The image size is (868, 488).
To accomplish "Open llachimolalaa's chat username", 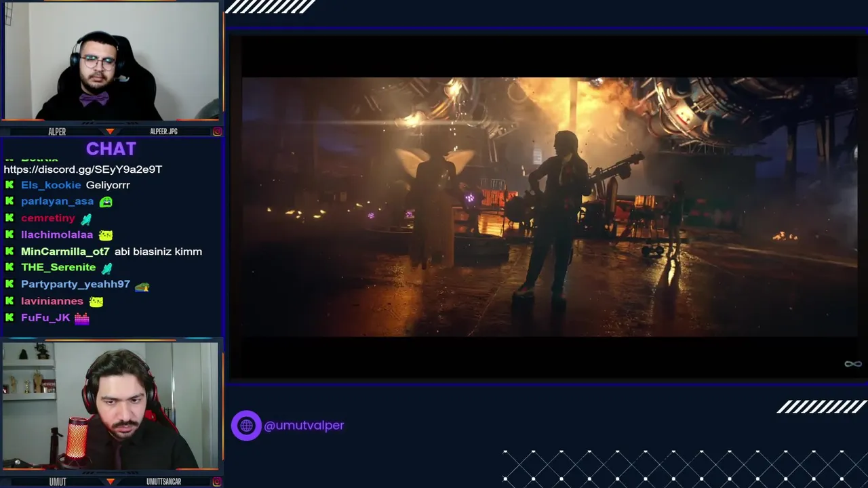I will [57, 235].
